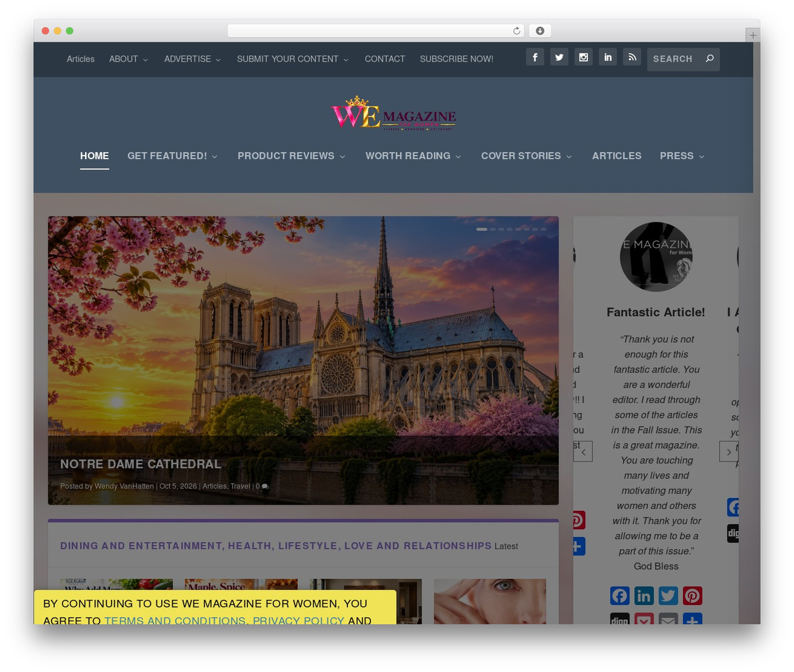Click the WE Magazine logo
The height and width of the screenshot is (672, 794).
click(393, 113)
